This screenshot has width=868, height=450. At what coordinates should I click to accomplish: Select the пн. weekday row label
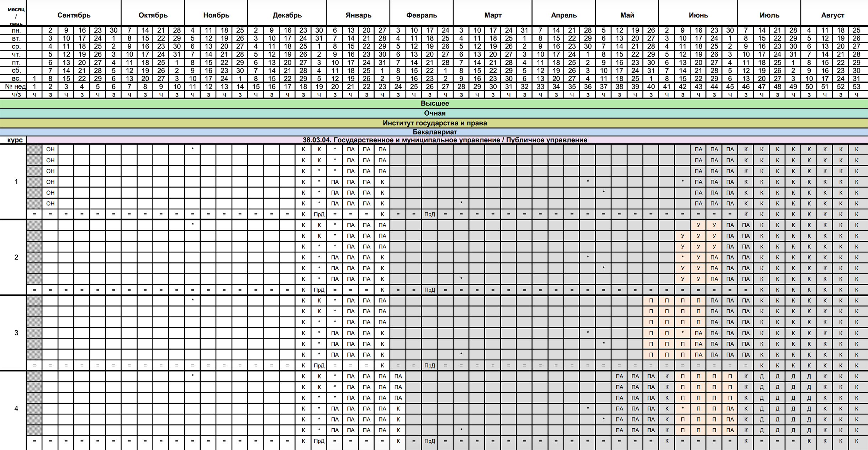point(13,30)
